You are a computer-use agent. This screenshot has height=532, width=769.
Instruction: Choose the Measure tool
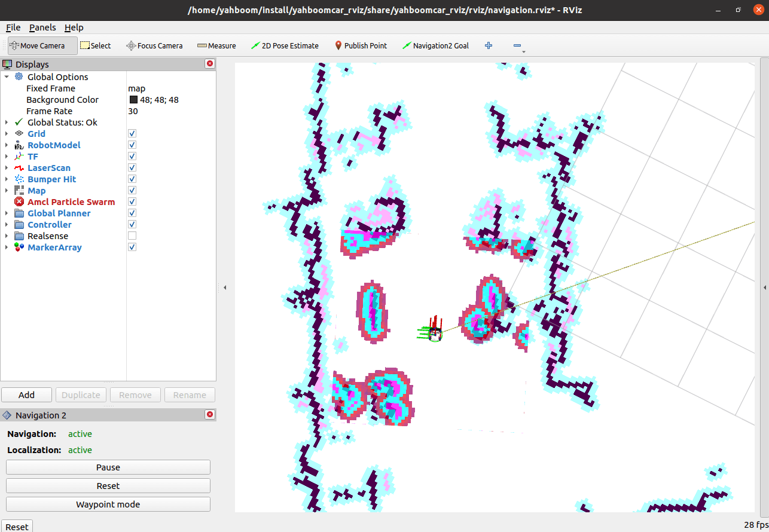pos(216,45)
